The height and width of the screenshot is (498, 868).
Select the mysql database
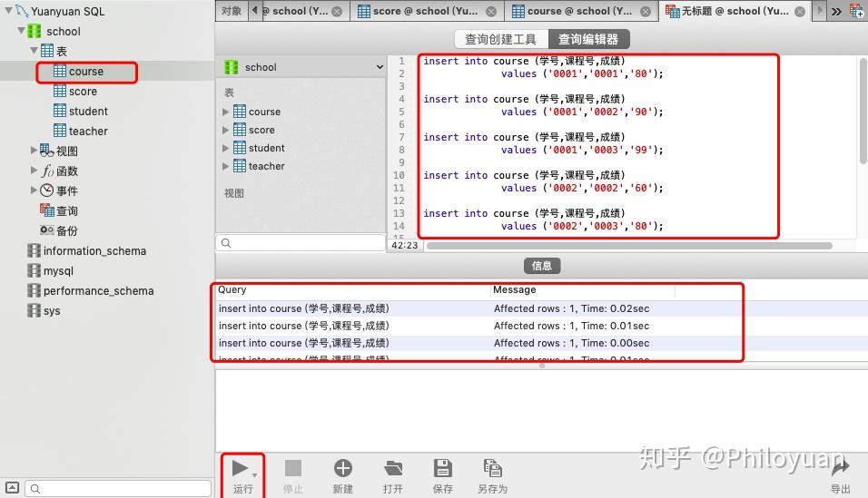click(50, 270)
